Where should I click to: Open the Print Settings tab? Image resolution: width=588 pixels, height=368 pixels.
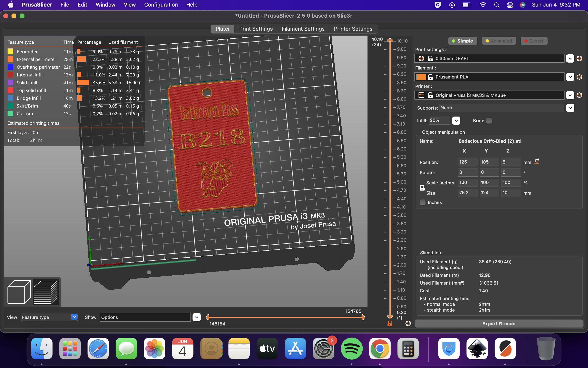pos(256,29)
